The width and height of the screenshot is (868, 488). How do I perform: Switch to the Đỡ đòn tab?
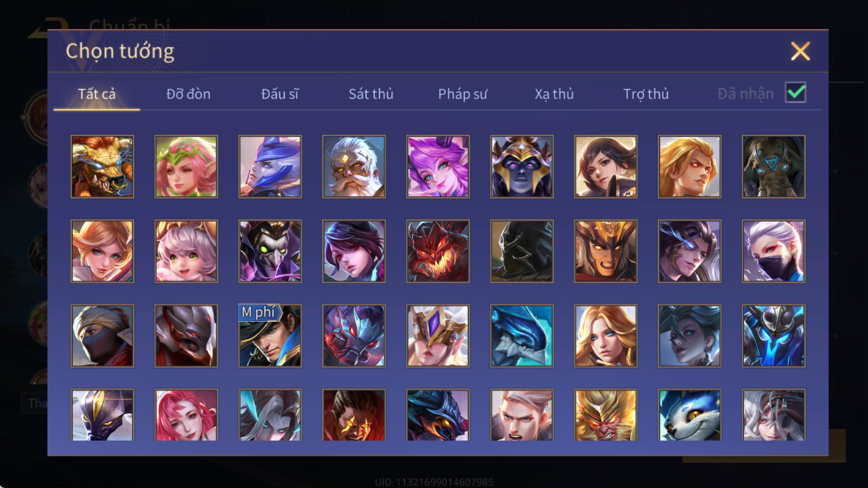[x=188, y=94]
